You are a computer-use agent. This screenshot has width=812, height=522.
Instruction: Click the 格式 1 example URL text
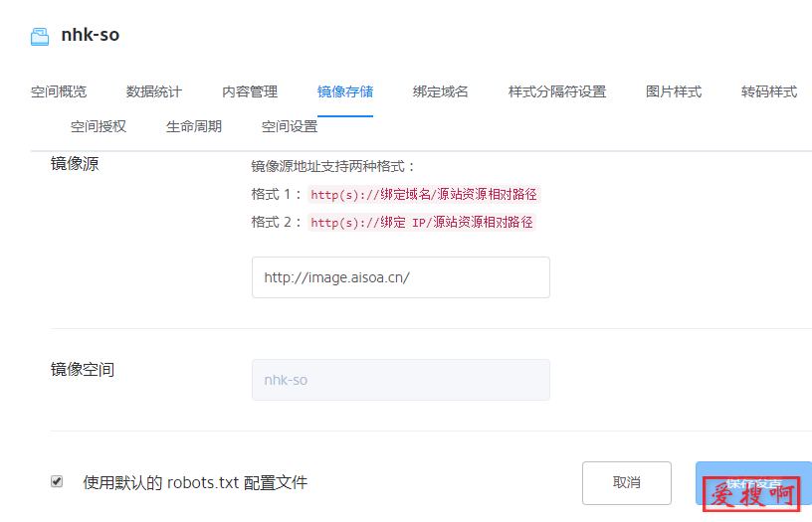[x=424, y=195]
